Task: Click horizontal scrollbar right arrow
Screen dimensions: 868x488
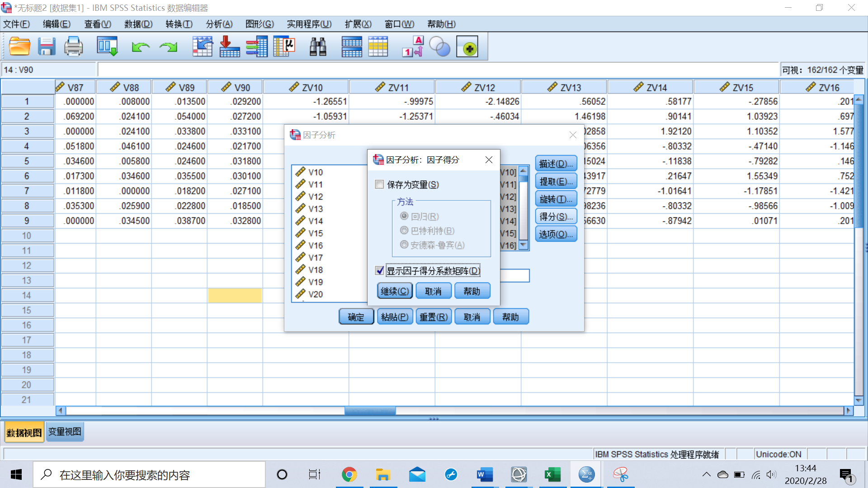Action: point(848,411)
